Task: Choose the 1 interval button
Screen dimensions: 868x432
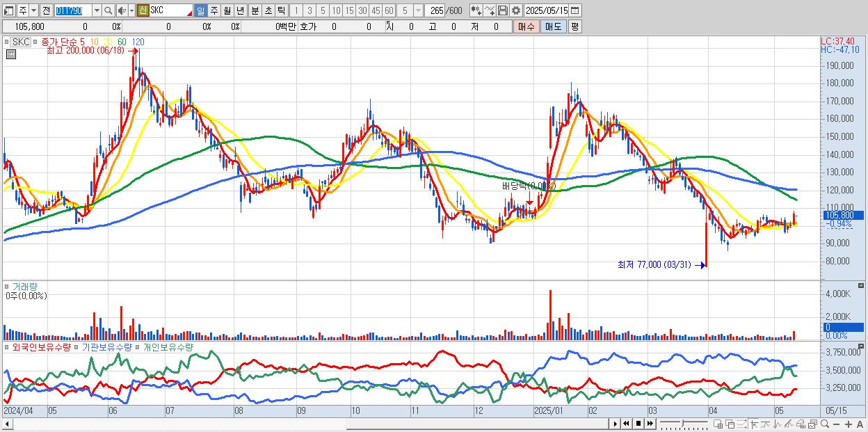Action: pyautogui.click(x=297, y=10)
